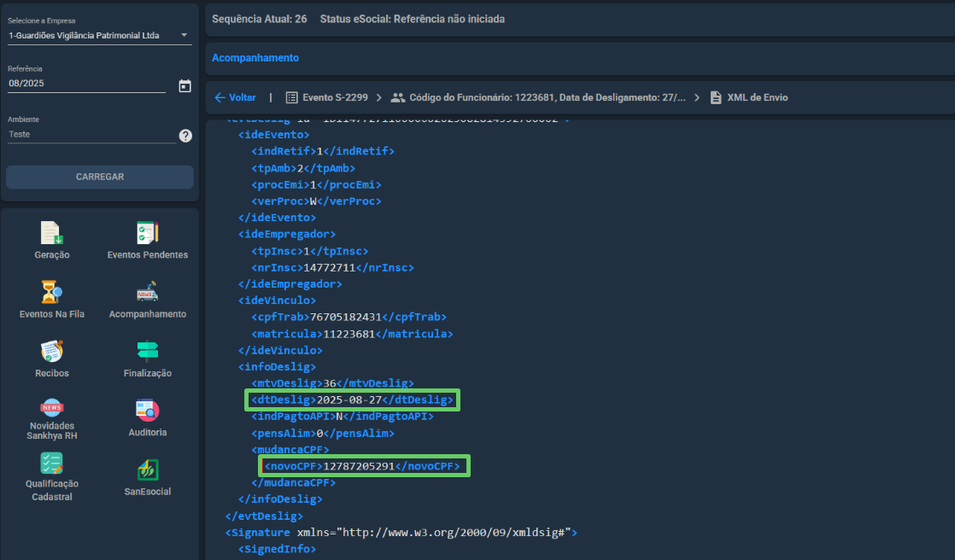Click the Sequência Atual: 26 text
Viewport: 955px width, 560px height.
260,19
